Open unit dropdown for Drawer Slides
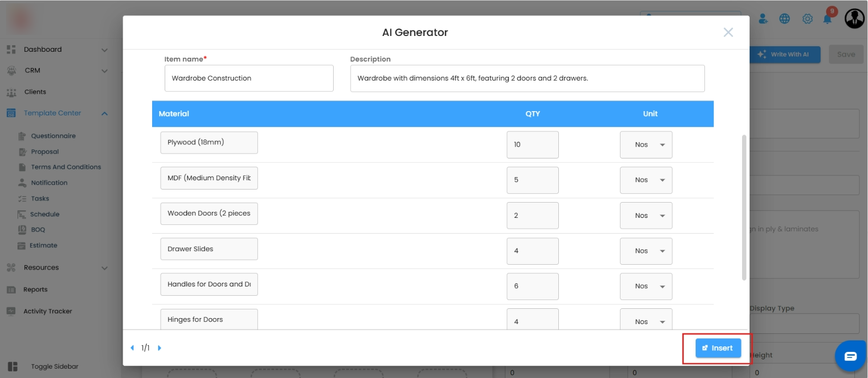Image resolution: width=868 pixels, height=378 pixels. (x=646, y=251)
